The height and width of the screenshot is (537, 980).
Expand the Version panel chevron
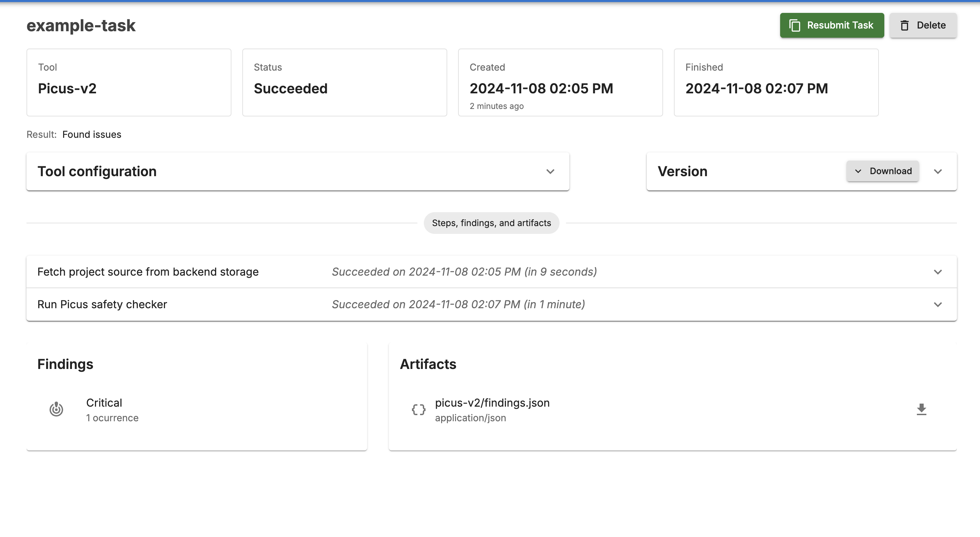pyautogui.click(x=938, y=172)
